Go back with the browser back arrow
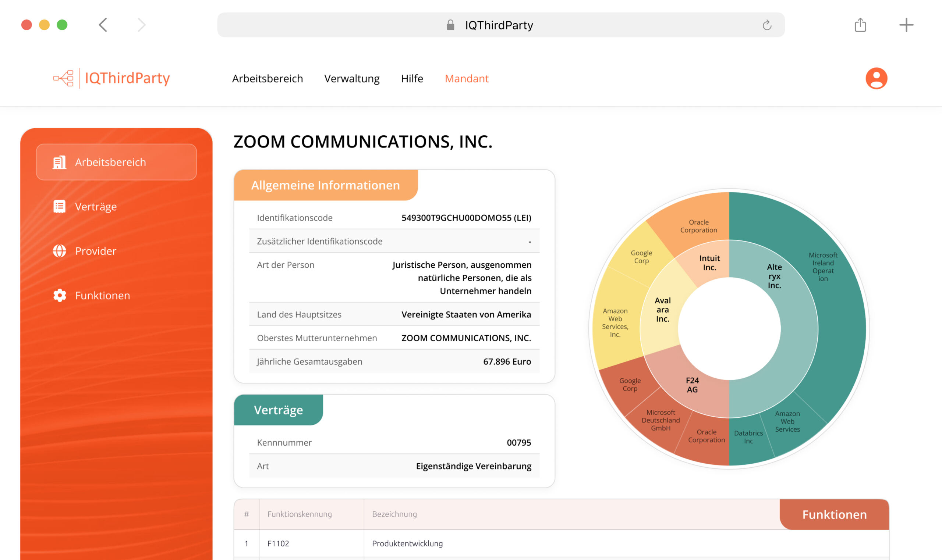This screenshot has height=560, width=942. [x=103, y=25]
